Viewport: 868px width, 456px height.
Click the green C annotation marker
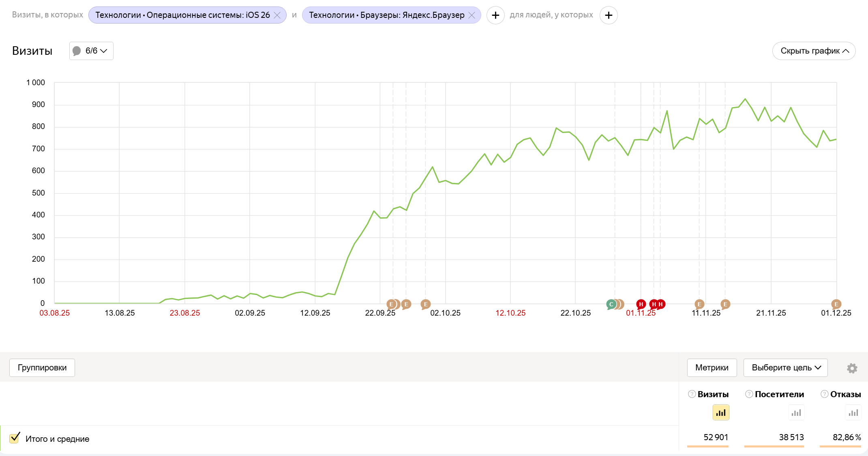click(611, 304)
